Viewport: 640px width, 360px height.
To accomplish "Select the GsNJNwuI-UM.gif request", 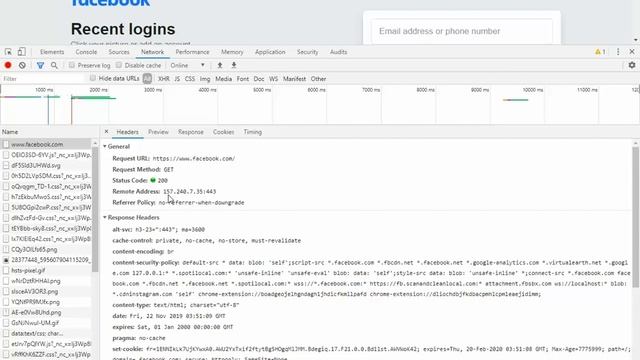I will [35, 322].
